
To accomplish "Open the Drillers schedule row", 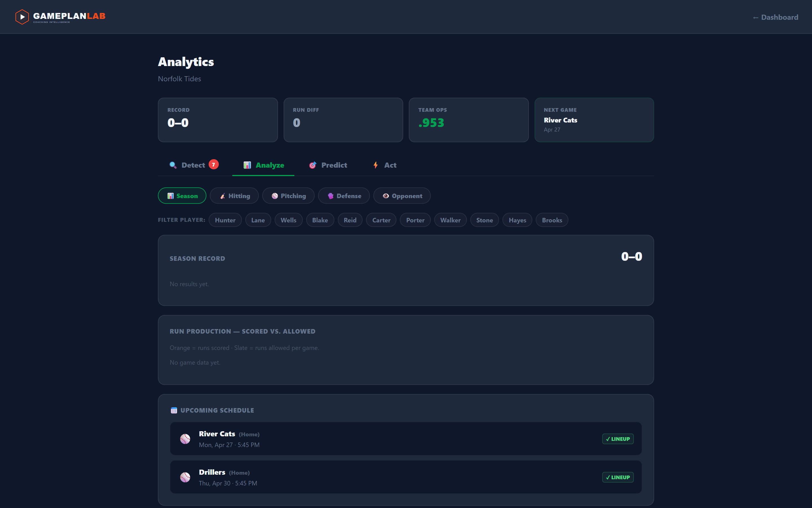I will click(x=406, y=477).
